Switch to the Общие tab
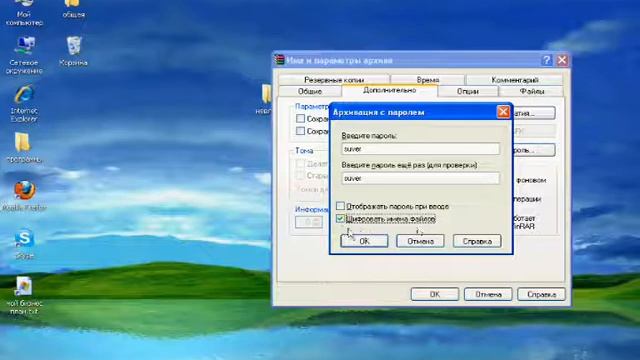The height and width of the screenshot is (360, 640). click(x=310, y=91)
